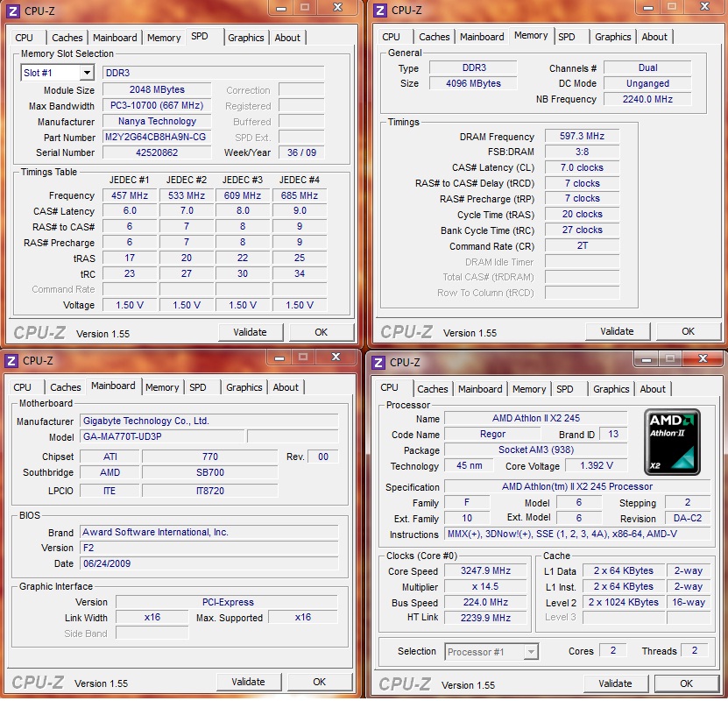Click OK in the bottom-right CPU window
This screenshot has width=728, height=701.
686,683
